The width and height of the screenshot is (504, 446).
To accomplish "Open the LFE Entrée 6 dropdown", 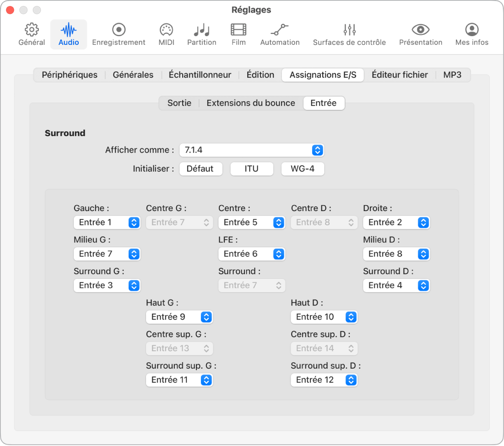I will [251, 254].
